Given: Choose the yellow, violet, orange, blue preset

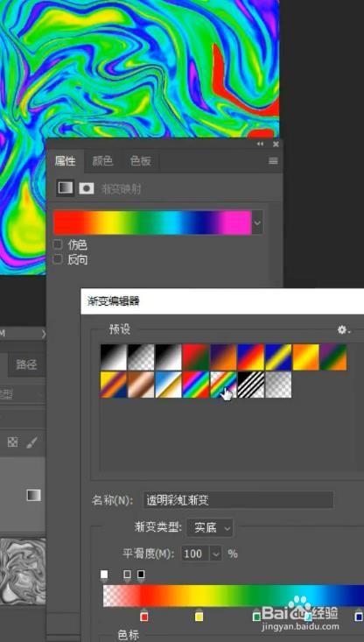Looking at the screenshot, I should point(113,384).
